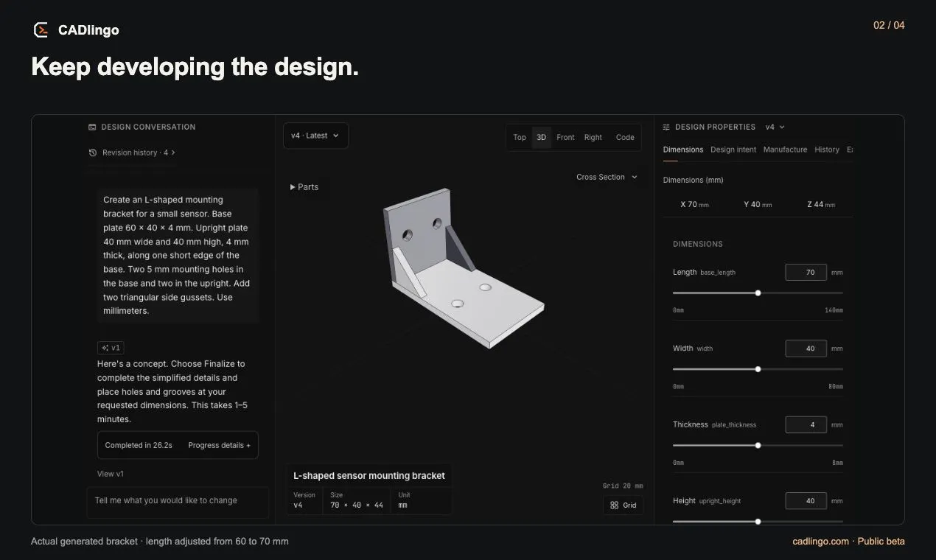Switch to Front view

(565, 137)
